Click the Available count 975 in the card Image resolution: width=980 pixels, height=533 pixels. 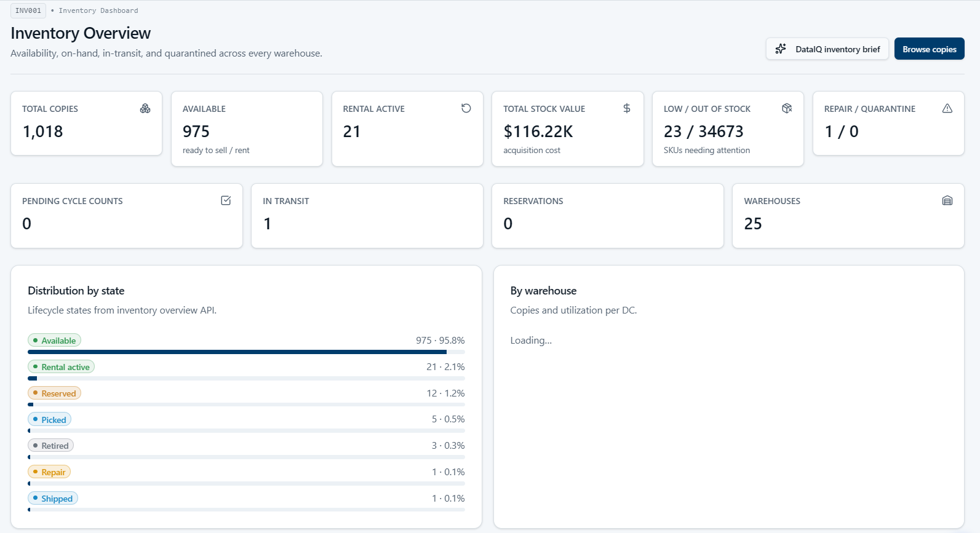point(196,132)
